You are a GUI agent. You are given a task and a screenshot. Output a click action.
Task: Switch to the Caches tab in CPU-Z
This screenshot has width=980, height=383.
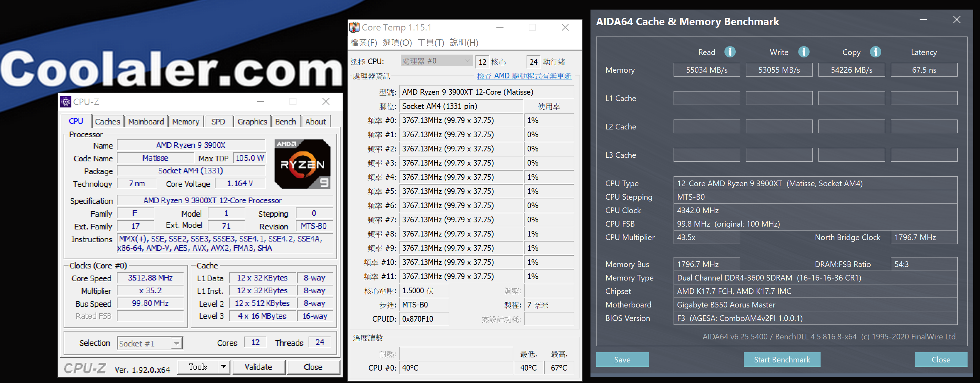click(x=107, y=122)
